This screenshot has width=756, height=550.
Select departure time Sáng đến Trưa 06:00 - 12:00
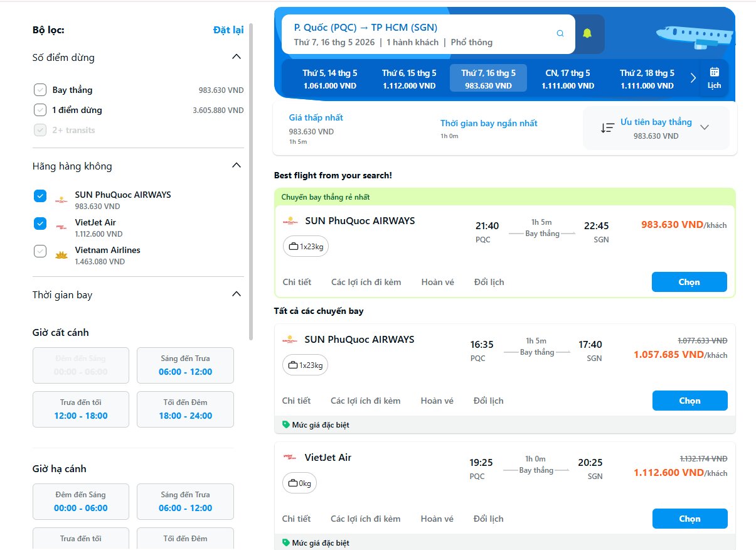[185, 365]
